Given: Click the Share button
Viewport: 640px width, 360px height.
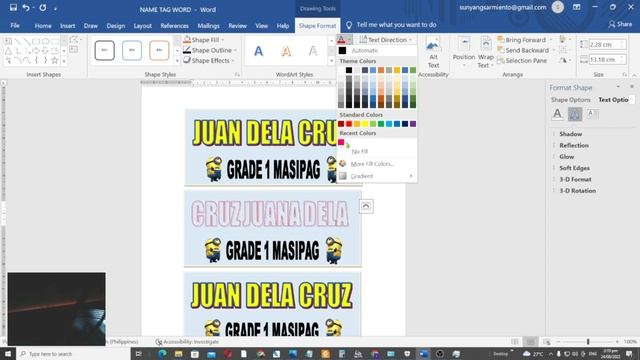Looking at the screenshot, I should point(620,24).
